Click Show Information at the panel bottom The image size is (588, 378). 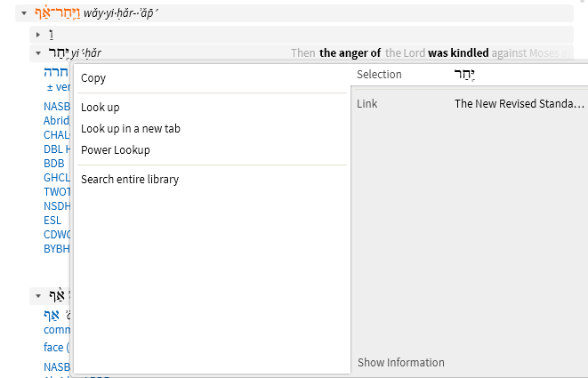click(400, 363)
